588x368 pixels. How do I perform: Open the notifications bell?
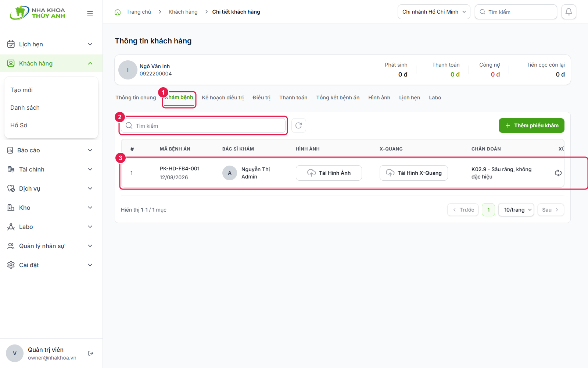click(569, 12)
